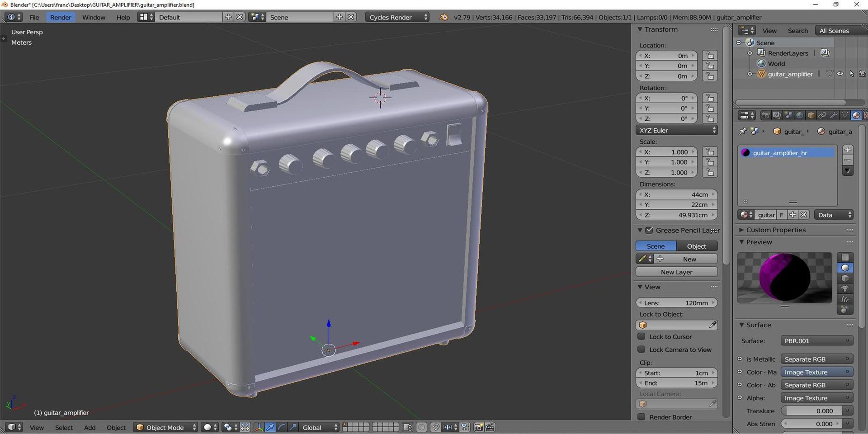
Task: Toggle guitar_amplifier viewport visibility eye
Action: [840, 74]
